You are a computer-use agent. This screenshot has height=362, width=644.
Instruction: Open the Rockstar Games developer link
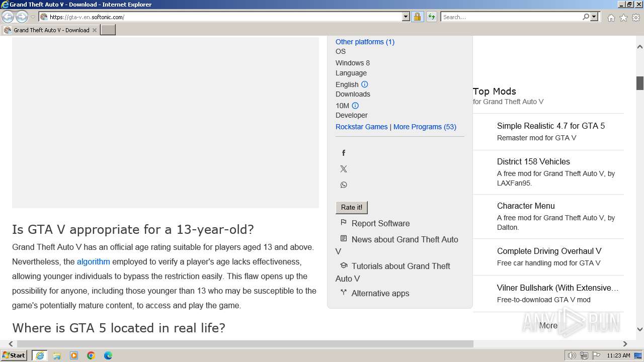pyautogui.click(x=361, y=127)
